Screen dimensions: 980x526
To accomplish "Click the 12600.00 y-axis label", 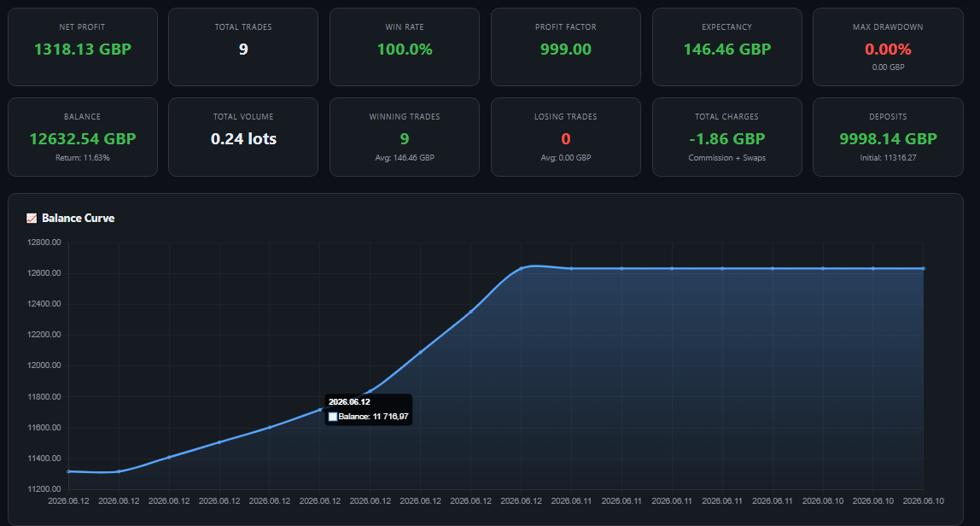I will pyautogui.click(x=44, y=273).
